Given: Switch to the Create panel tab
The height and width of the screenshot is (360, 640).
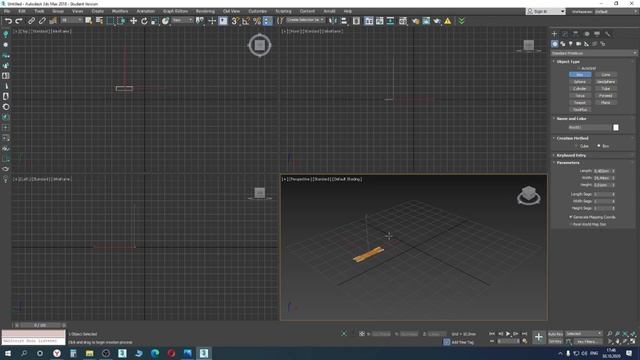Looking at the screenshot, I should (x=554, y=34).
